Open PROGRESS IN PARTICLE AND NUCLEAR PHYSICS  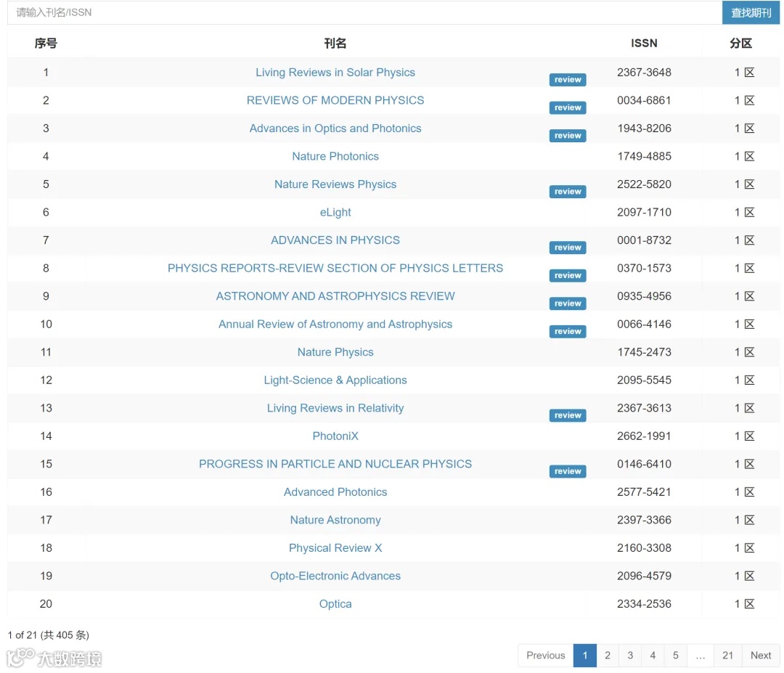tap(335, 465)
